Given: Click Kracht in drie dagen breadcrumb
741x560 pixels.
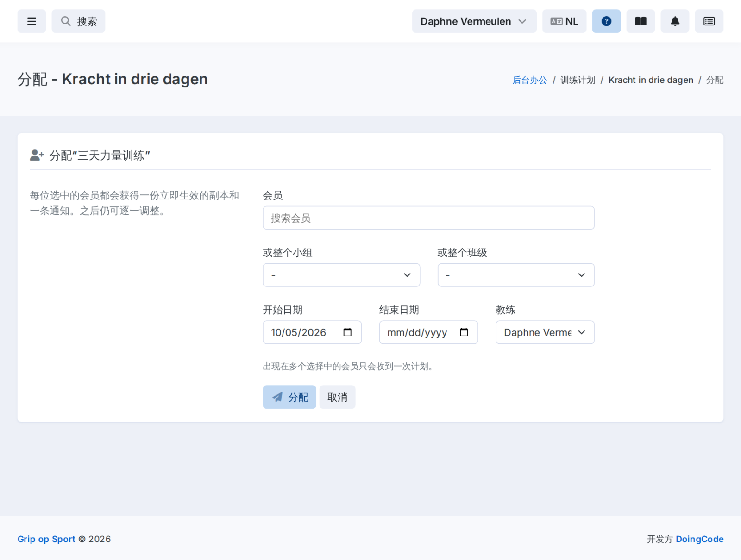Looking at the screenshot, I should tap(651, 80).
